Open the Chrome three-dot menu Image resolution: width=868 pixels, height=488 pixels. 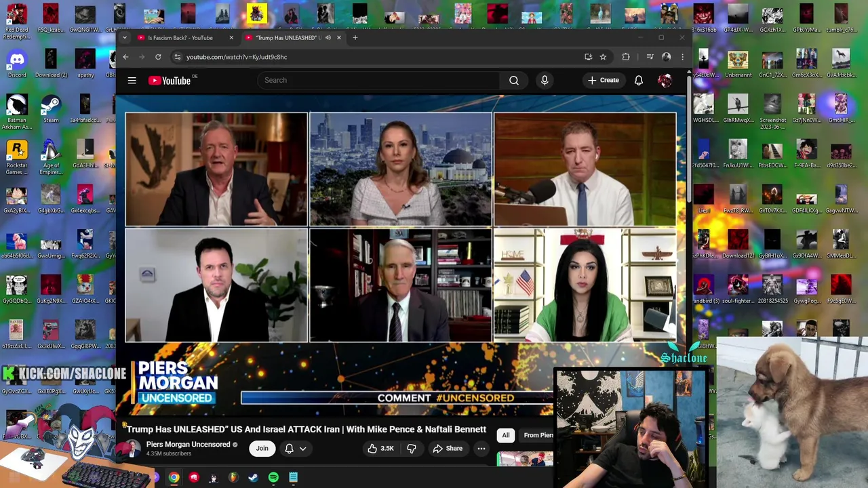(x=682, y=57)
